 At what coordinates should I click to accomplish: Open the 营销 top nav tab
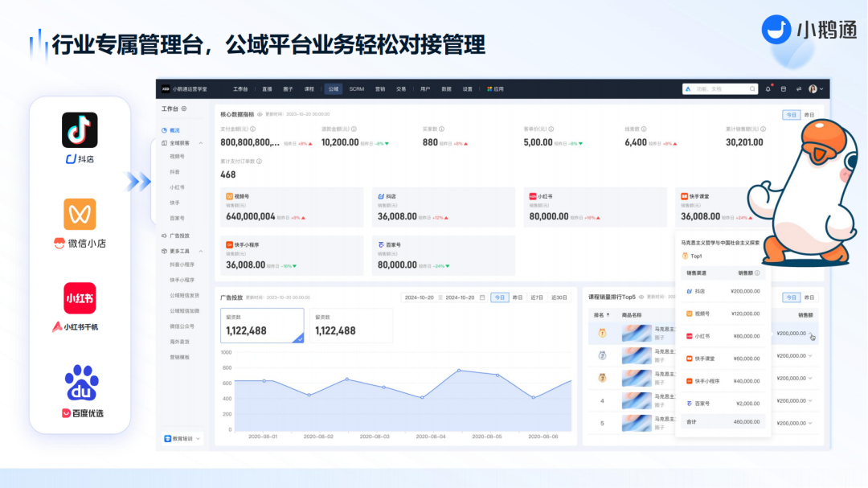(x=379, y=88)
